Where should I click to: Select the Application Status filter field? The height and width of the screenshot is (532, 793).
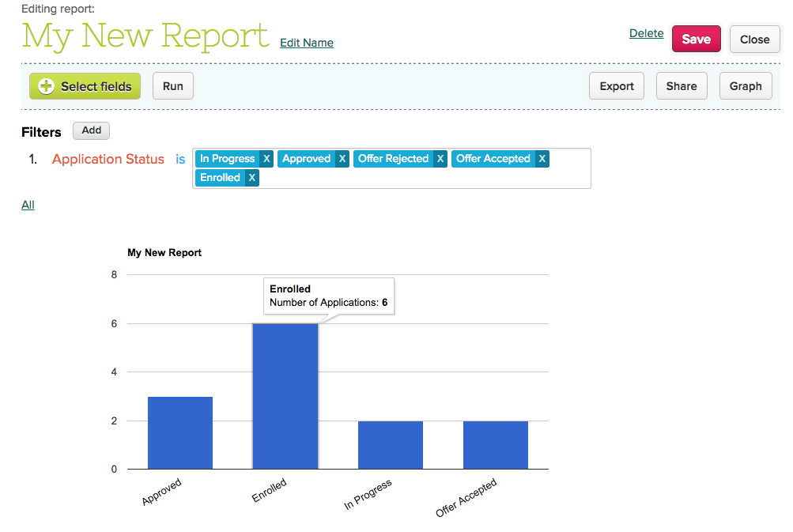coord(108,159)
